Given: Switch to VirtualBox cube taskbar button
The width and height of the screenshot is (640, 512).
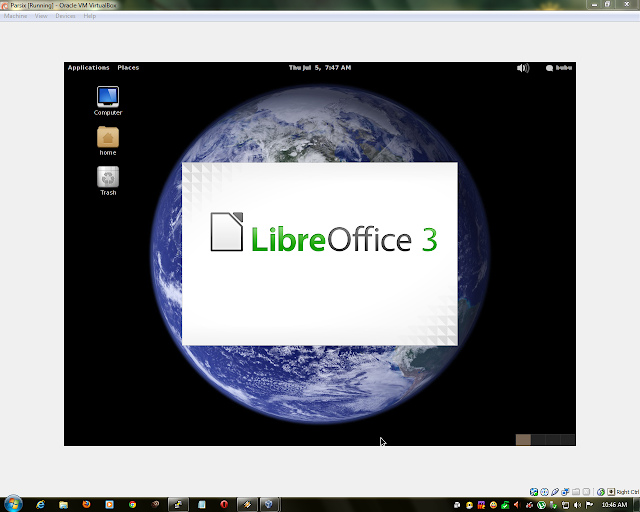Looking at the screenshot, I should [x=269, y=505].
